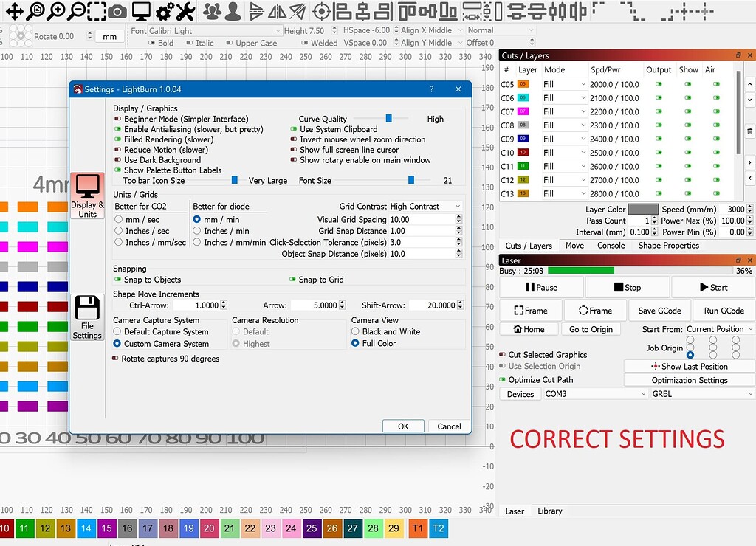Select the Cuts / Layers tab

(529, 246)
